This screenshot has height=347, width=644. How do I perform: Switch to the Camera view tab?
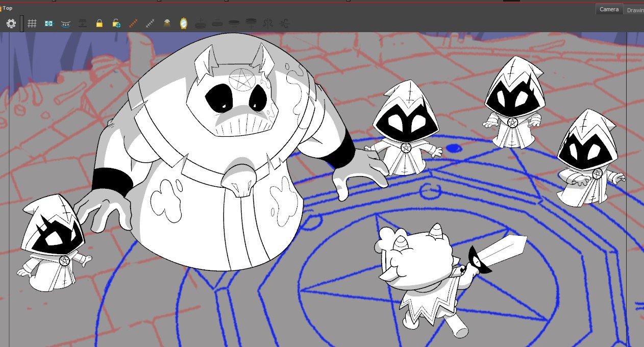tap(609, 9)
